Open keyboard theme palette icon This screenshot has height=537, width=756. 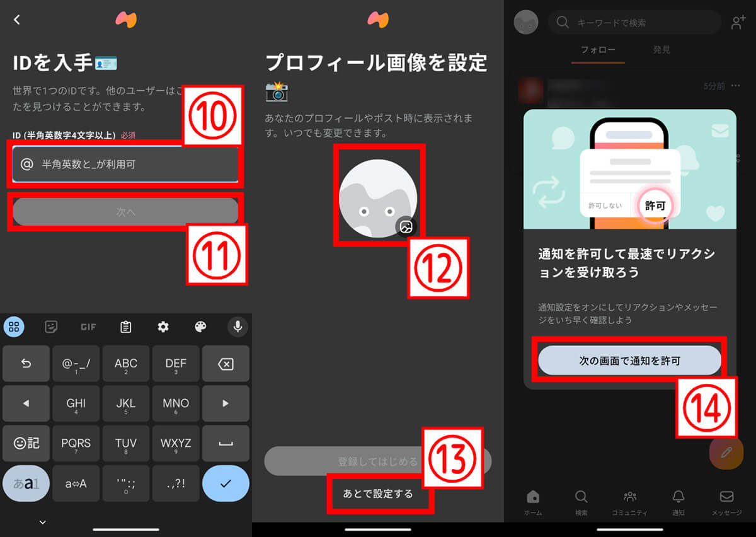coord(200,326)
